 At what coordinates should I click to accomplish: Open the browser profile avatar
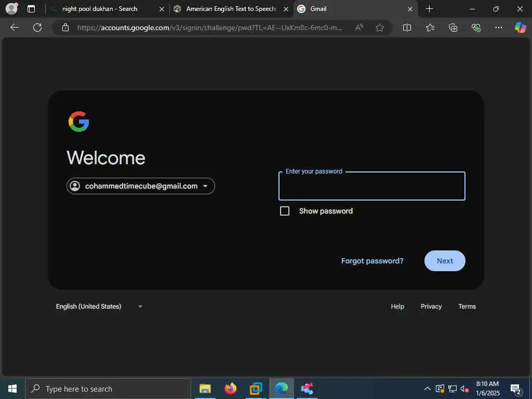point(12,8)
